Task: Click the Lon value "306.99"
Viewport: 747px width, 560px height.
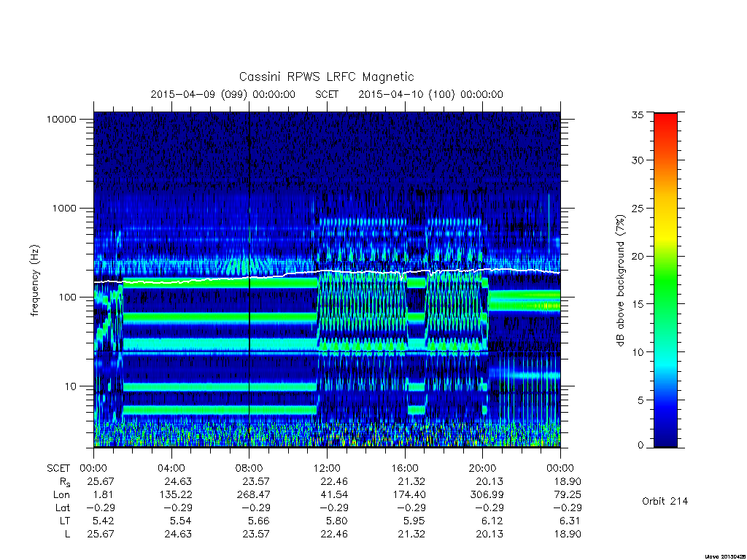Action: [487, 495]
